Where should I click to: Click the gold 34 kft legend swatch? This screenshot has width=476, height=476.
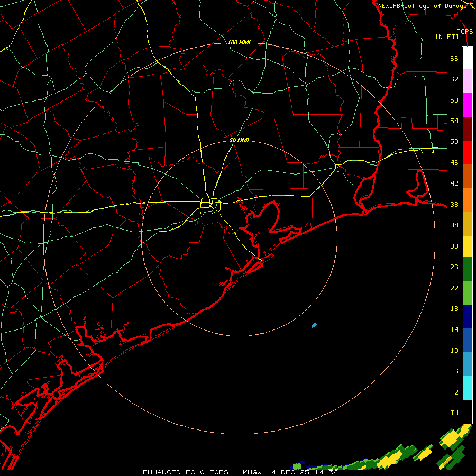pos(467,224)
